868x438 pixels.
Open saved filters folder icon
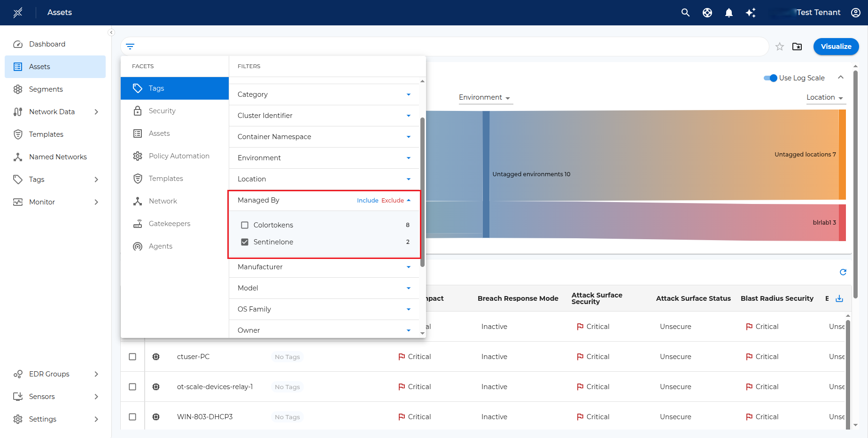pyautogui.click(x=797, y=47)
